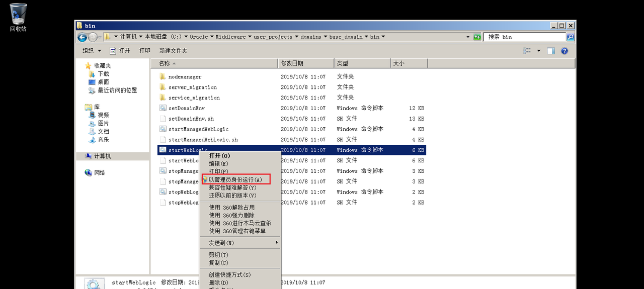Click the 本地磁盘 (C:) breadcrumb segment
The width and height of the screenshot is (644, 289).
point(163,37)
